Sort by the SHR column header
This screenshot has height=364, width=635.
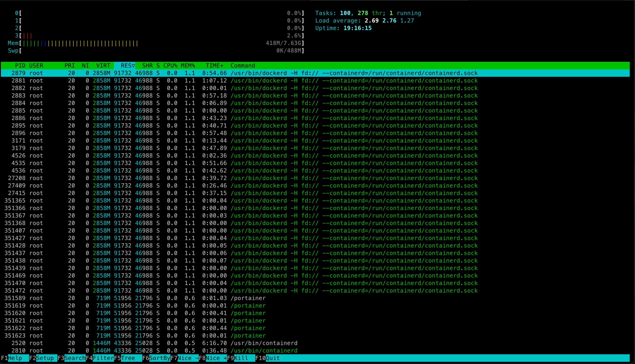[x=147, y=65]
